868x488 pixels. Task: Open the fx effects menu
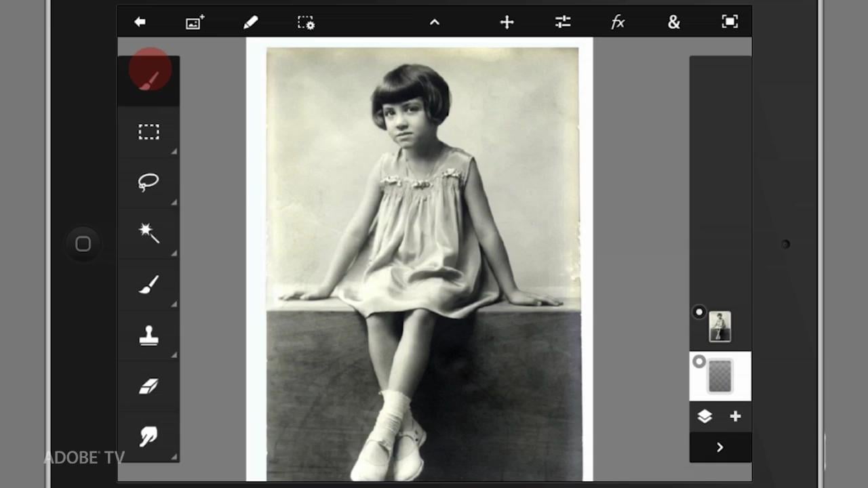click(x=617, y=22)
